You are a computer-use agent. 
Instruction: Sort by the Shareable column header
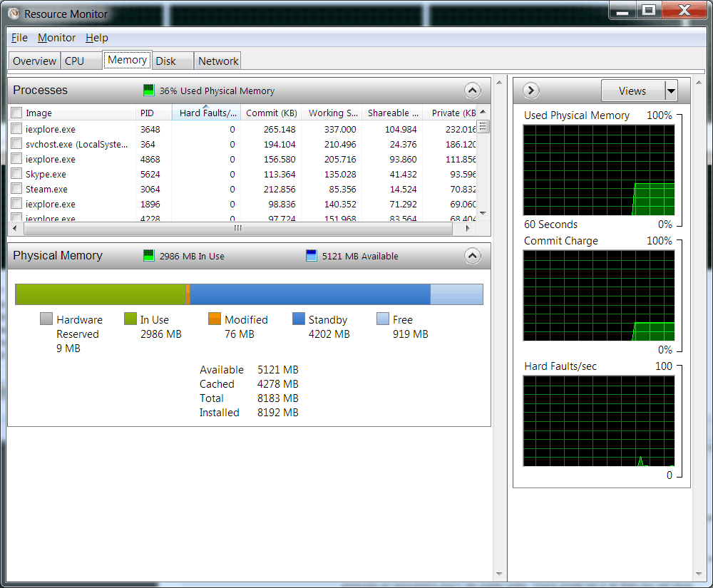tap(393, 113)
